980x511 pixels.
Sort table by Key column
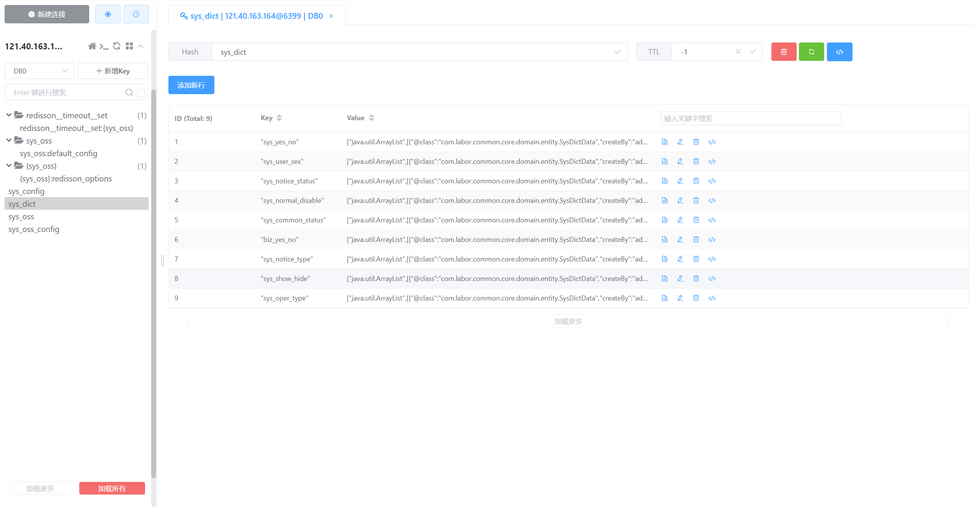tap(279, 118)
